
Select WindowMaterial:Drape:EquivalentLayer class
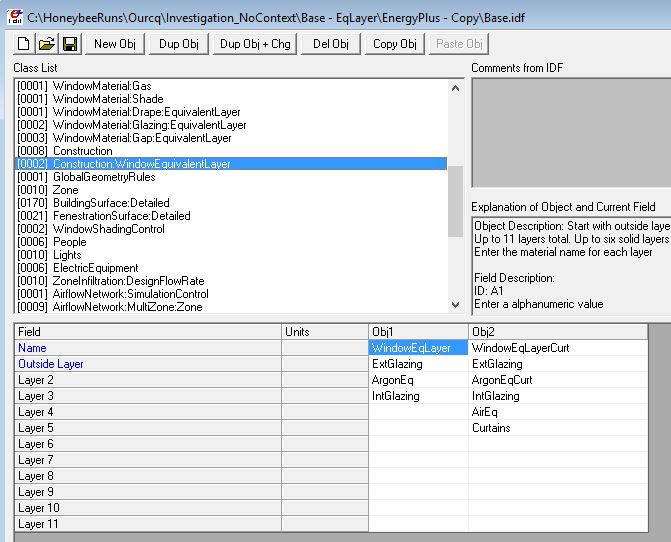[231, 112]
